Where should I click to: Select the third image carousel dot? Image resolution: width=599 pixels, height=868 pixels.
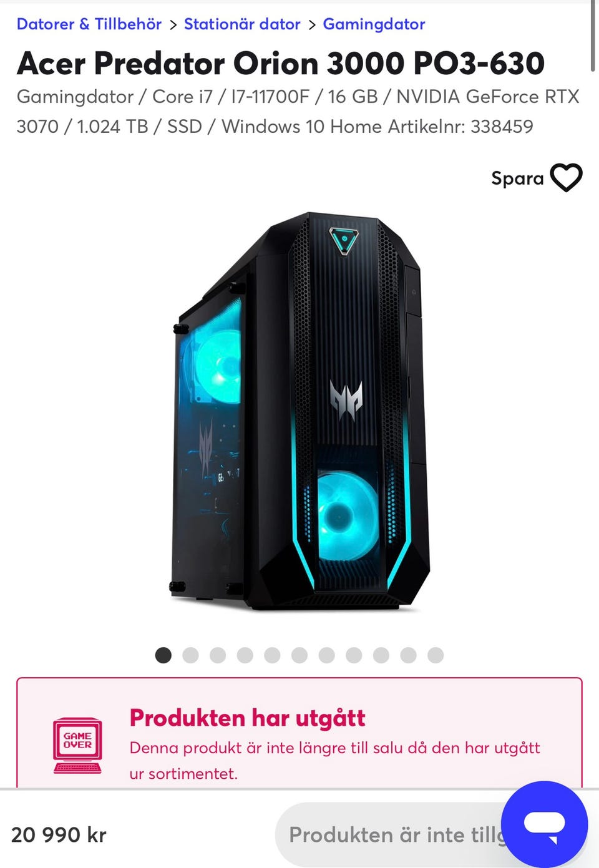218,655
